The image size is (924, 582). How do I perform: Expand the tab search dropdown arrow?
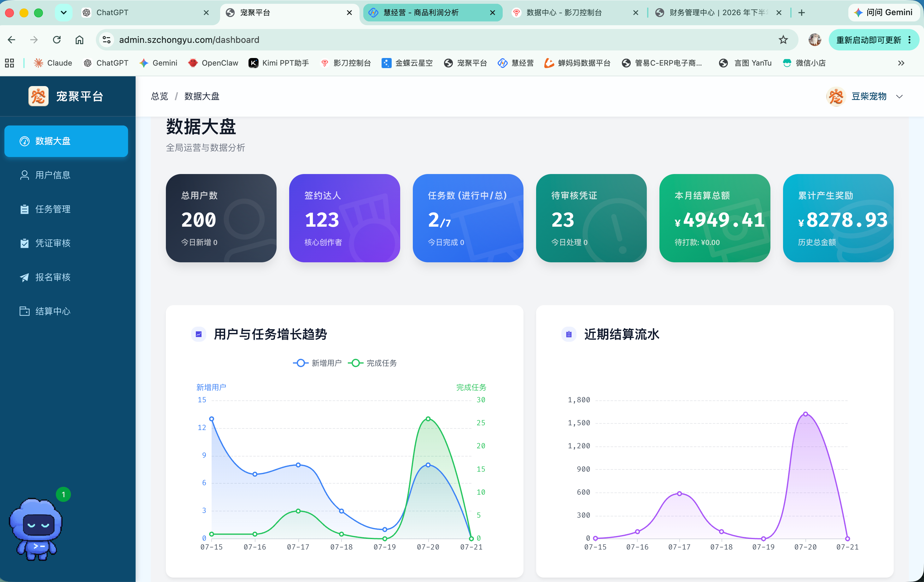pos(64,13)
